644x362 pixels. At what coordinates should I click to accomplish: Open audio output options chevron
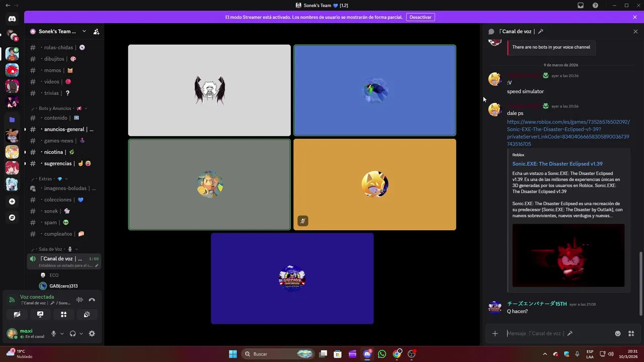click(x=81, y=333)
